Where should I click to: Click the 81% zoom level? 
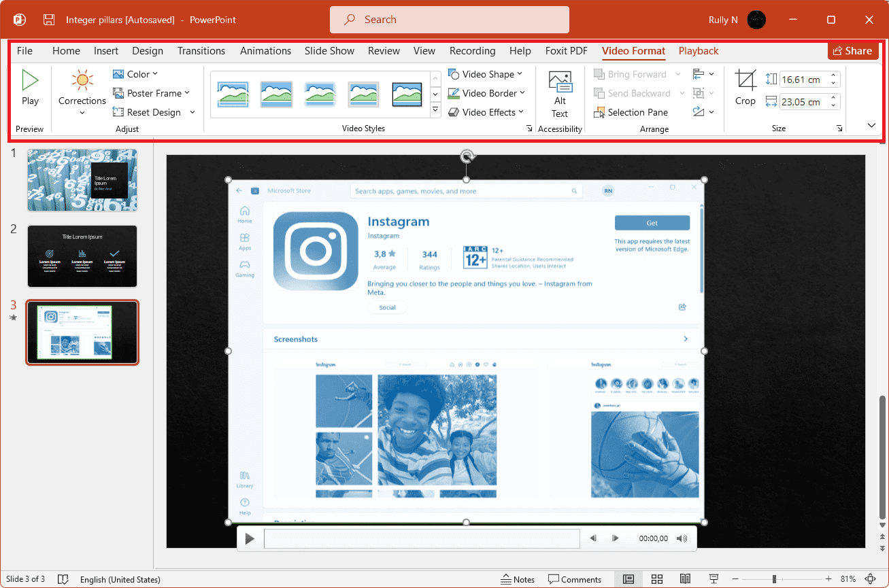[x=848, y=579]
